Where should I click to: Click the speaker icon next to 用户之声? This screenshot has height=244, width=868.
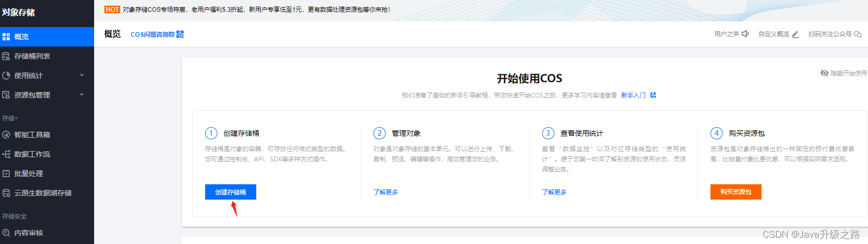pos(745,34)
